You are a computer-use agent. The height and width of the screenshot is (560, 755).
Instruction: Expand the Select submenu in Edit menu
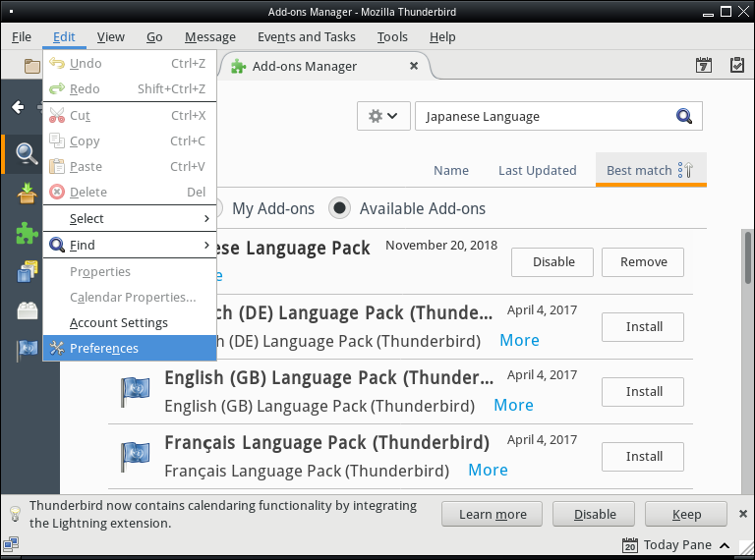(130, 218)
